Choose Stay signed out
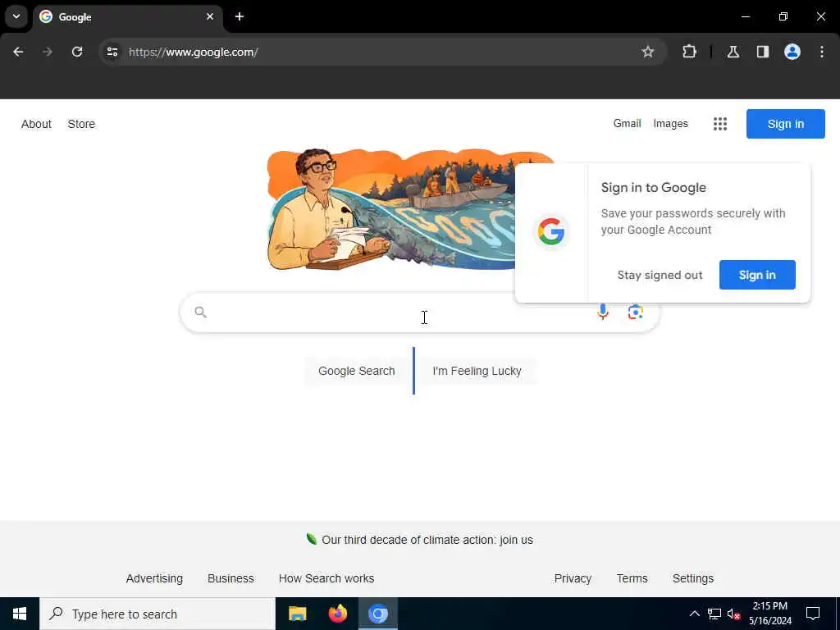 (660, 275)
